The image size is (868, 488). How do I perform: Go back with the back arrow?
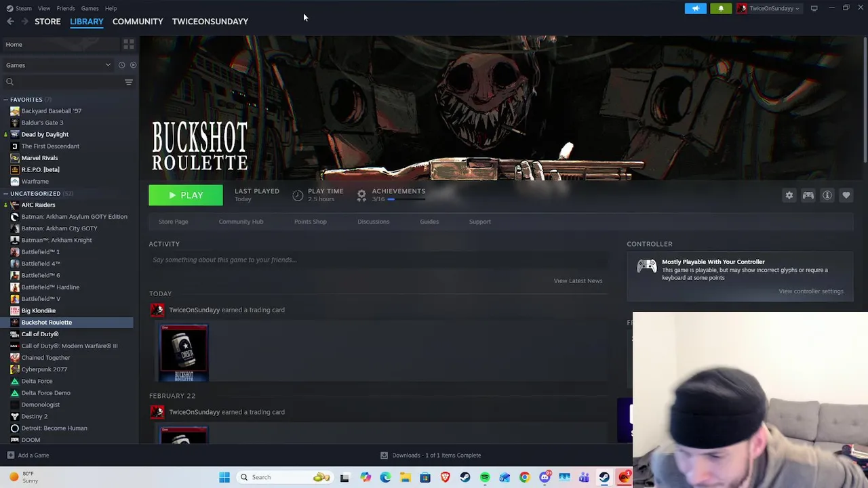(10, 22)
